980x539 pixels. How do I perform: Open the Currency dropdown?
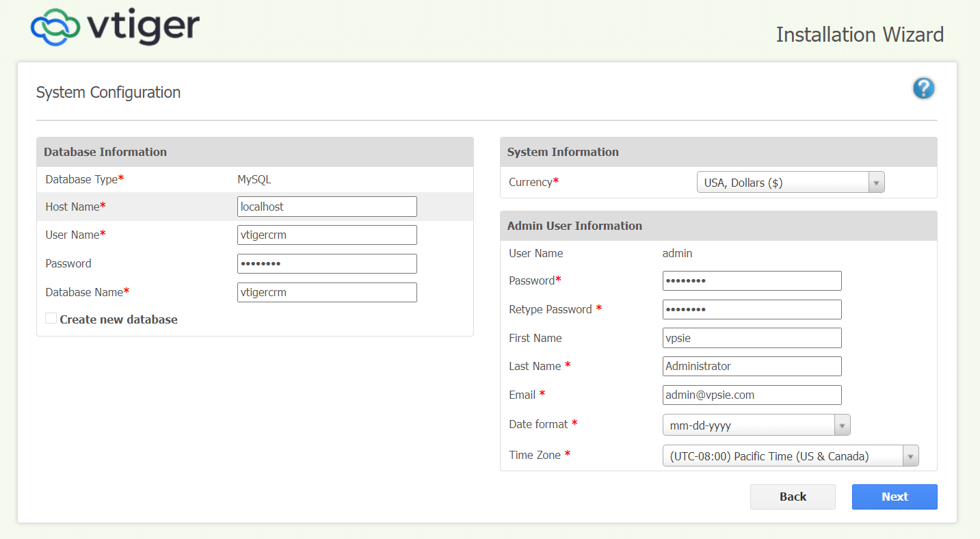790,183
